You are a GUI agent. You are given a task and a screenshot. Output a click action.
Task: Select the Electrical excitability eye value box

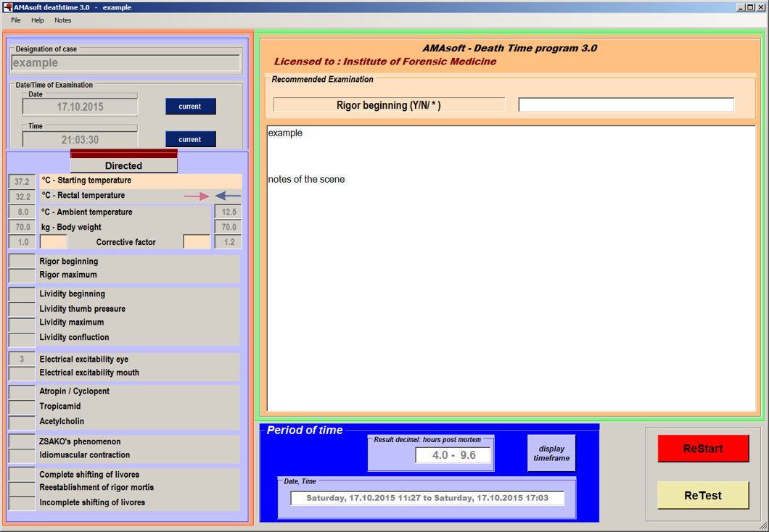coord(22,359)
